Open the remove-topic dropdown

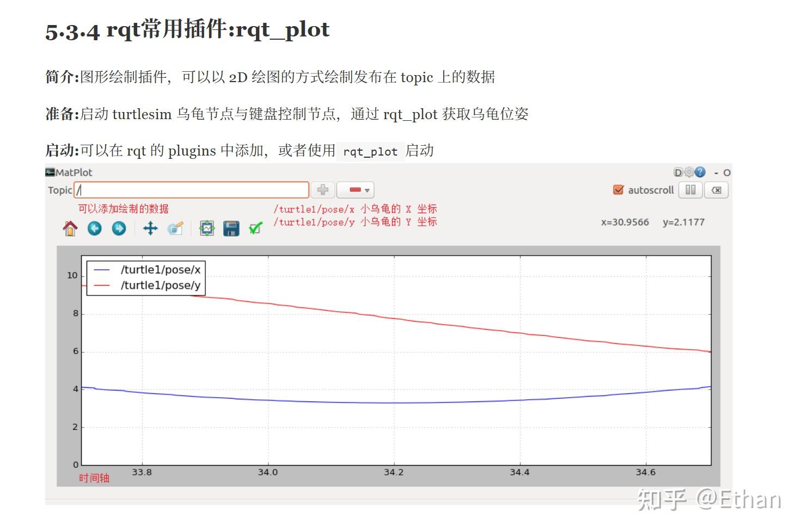(356, 190)
